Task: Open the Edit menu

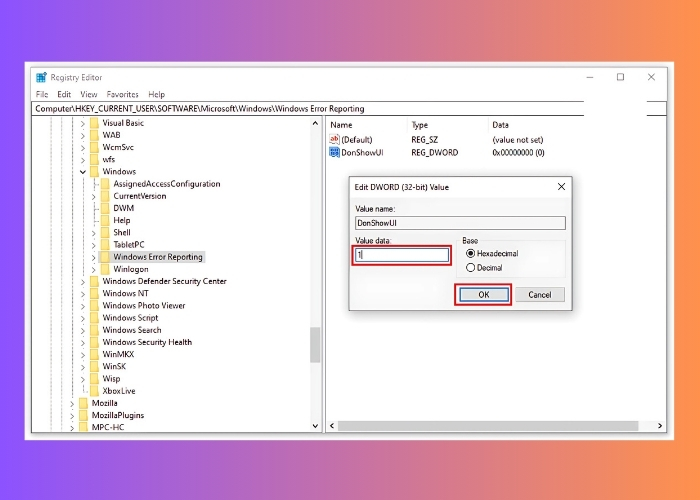Action: pos(64,94)
